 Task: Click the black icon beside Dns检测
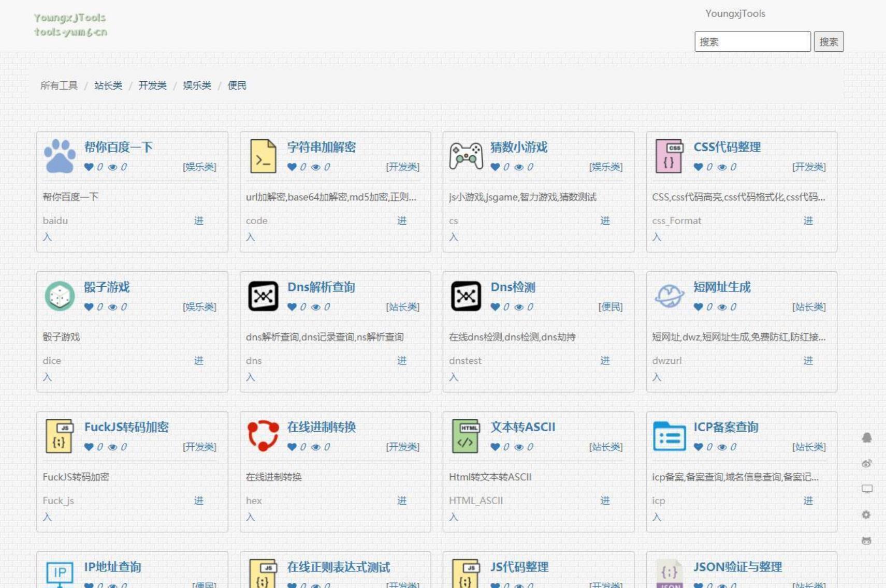tap(466, 296)
